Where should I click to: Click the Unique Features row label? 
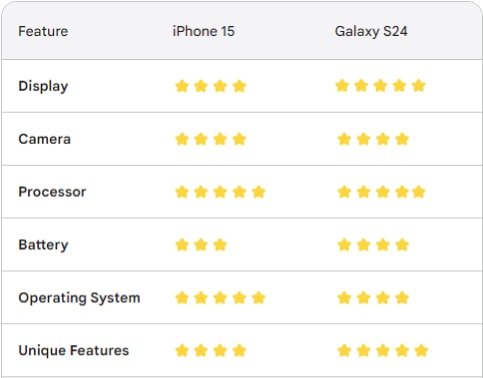[74, 351]
